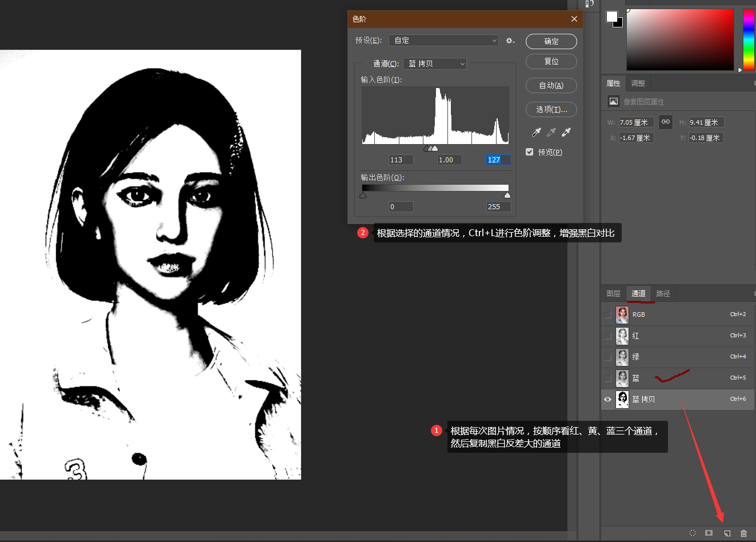
Task: Pick the white point eyedropper in Levels
Action: [566, 132]
